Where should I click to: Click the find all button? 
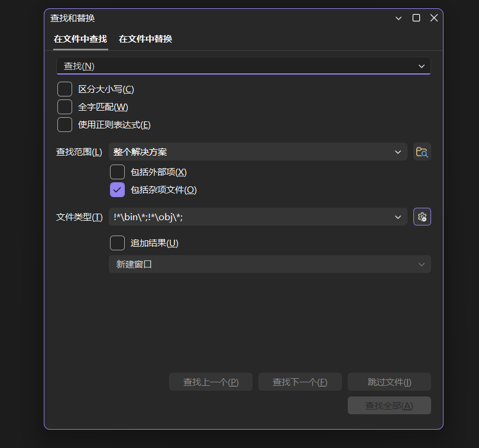(x=389, y=405)
